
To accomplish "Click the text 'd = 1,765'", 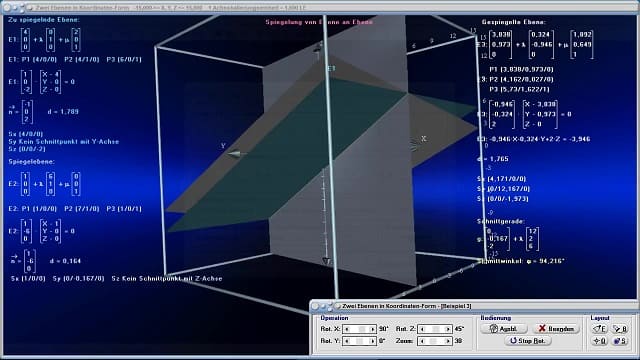I will pyautogui.click(x=493, y=159).
